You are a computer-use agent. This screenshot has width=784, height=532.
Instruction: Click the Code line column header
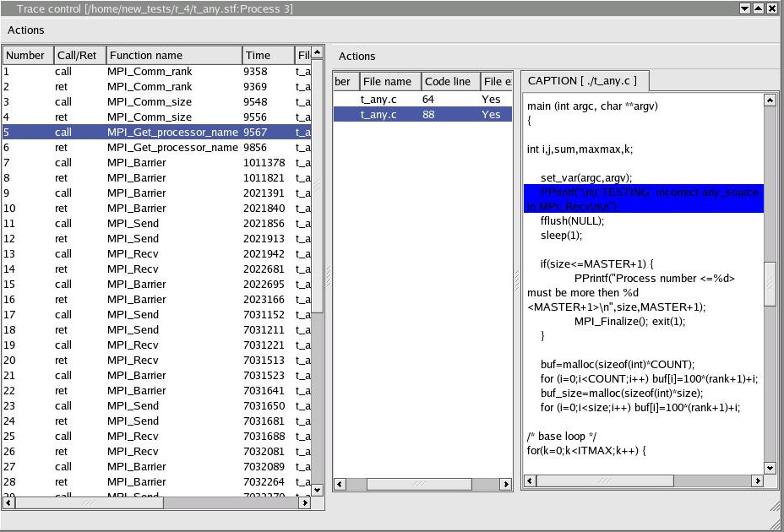448,82
